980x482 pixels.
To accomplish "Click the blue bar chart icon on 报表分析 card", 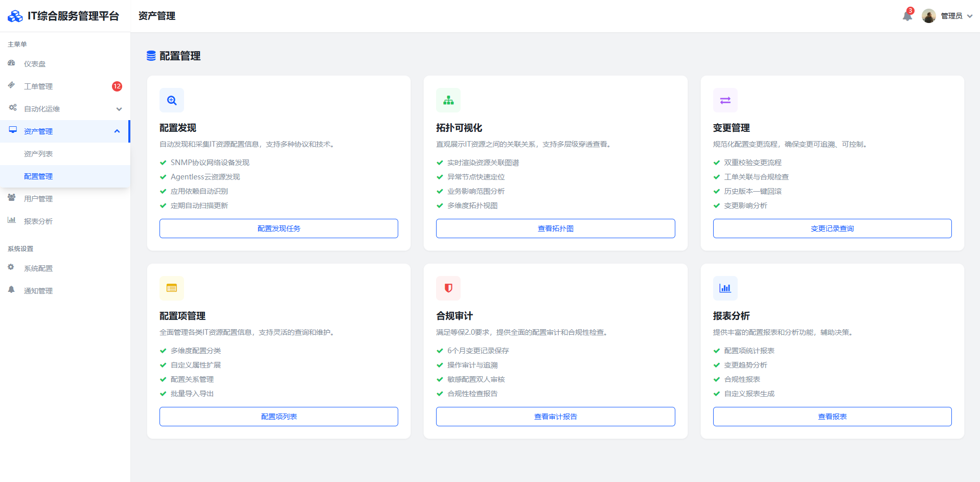I will [x=725, y=288].
